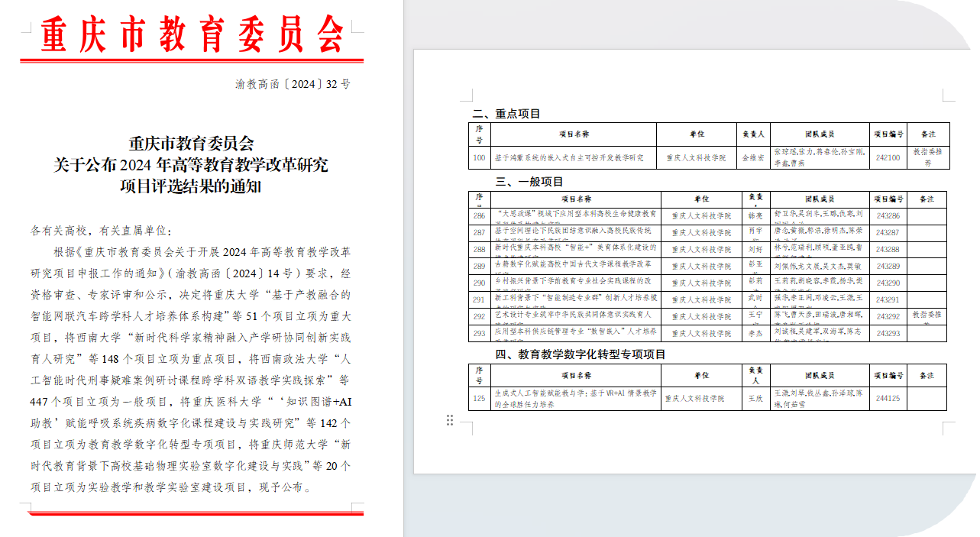
Task: Click the paragraph drag handle below the last table
Action: tap(450, 420)
